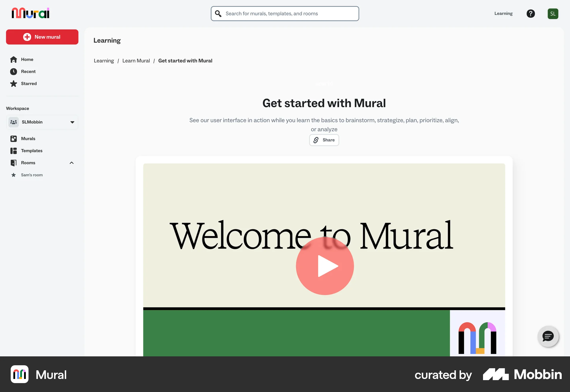The width and height of the screenshot is (570, 392).
Task: Share the Get started with Mural course
Action: click(x=324, y=140)
